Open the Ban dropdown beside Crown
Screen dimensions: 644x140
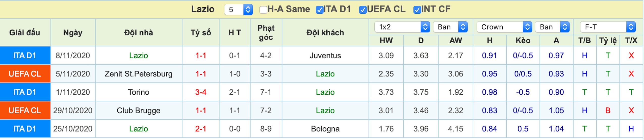[x=552, y=27]
